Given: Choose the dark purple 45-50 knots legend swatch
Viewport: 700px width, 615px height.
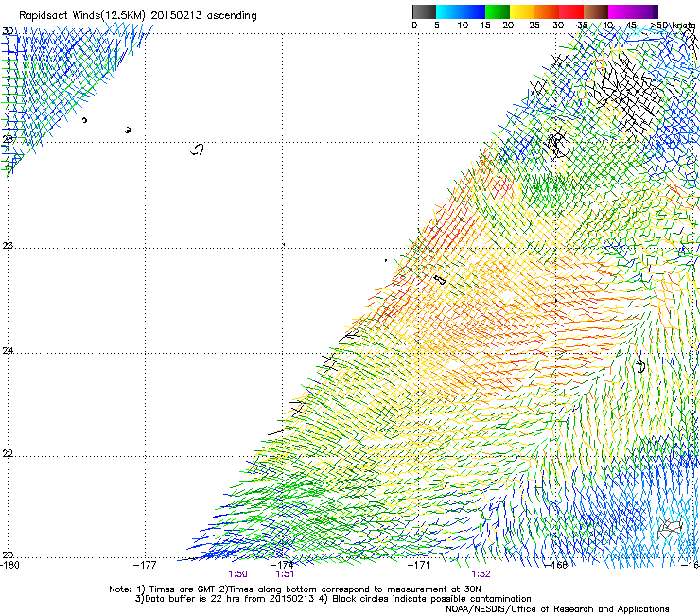Looking at the screenshot, I should (x=645, y=11).
